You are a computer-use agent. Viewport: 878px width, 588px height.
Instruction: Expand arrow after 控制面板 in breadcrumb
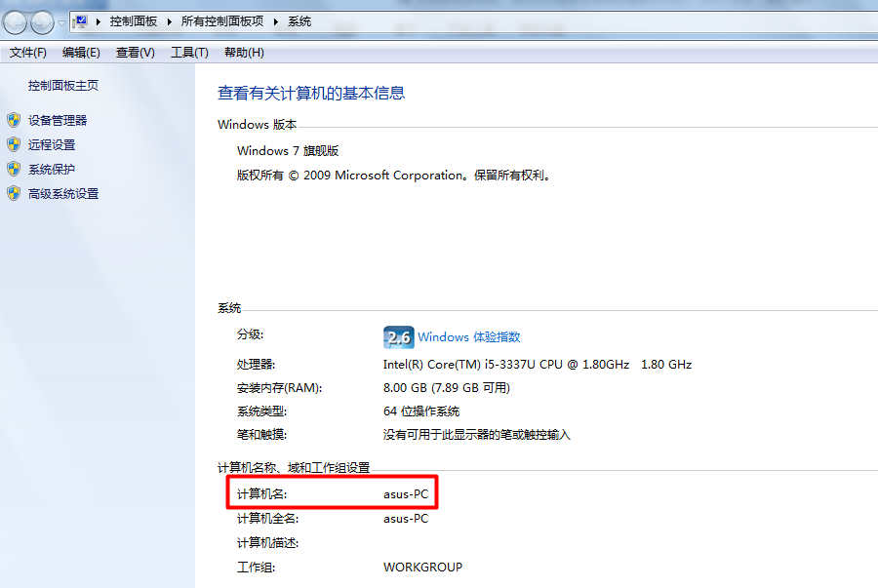coord(169,21)
